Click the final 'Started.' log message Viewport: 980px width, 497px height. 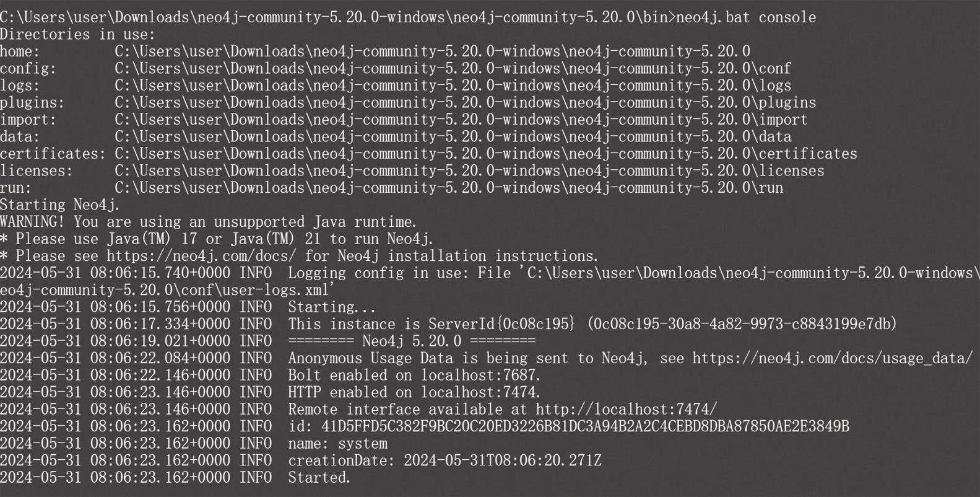coord(319,478)
